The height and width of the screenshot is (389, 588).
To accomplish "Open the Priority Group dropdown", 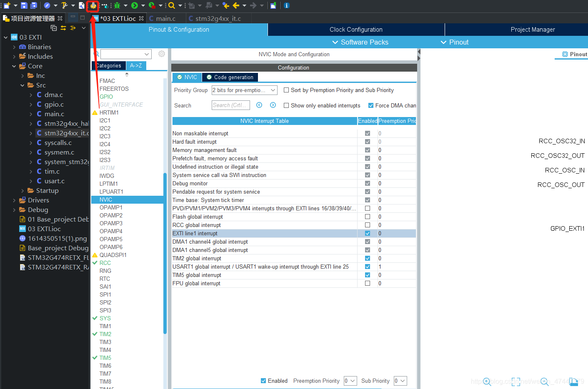I will (x=244, y=90).
